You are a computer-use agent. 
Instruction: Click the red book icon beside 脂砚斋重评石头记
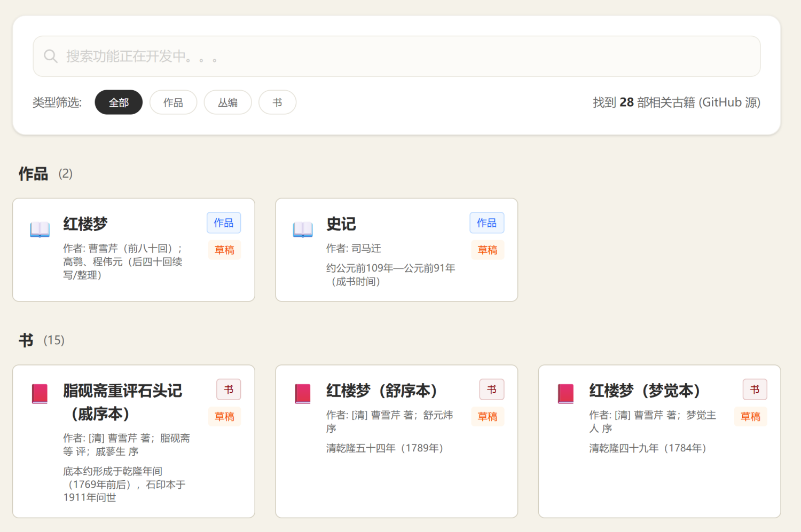tap(40, 394)
